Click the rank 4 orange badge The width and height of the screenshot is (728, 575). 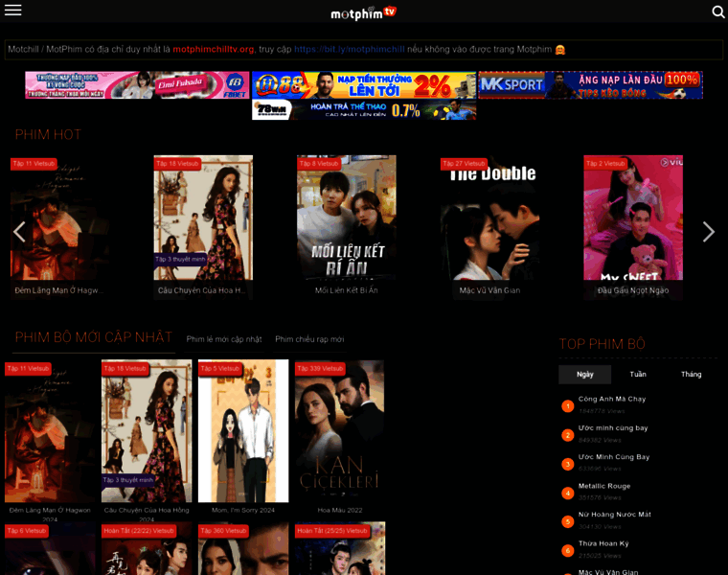click(567, 494)
